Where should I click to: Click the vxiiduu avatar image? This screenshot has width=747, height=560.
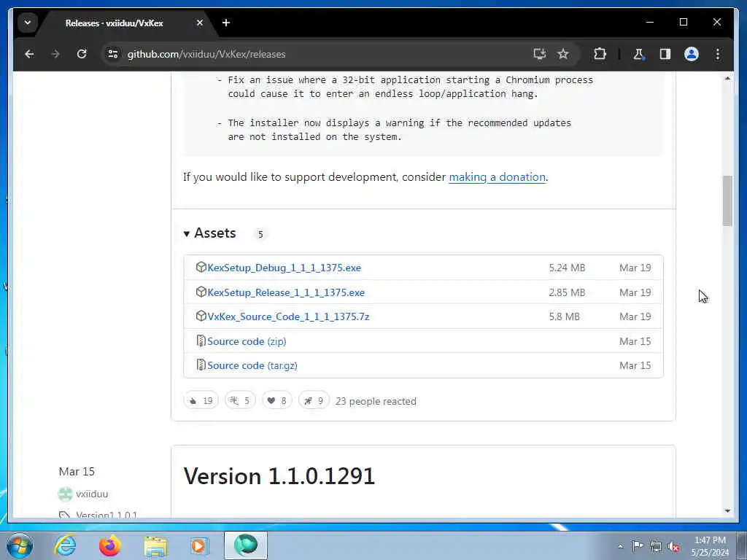[x=65, y=494]
